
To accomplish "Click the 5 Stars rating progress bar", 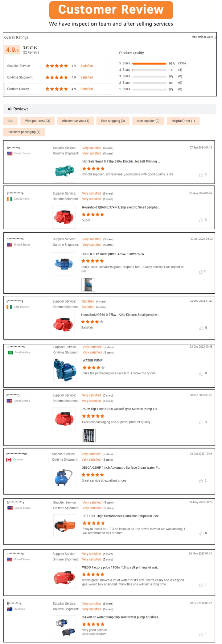I will (x=149, y=63).
